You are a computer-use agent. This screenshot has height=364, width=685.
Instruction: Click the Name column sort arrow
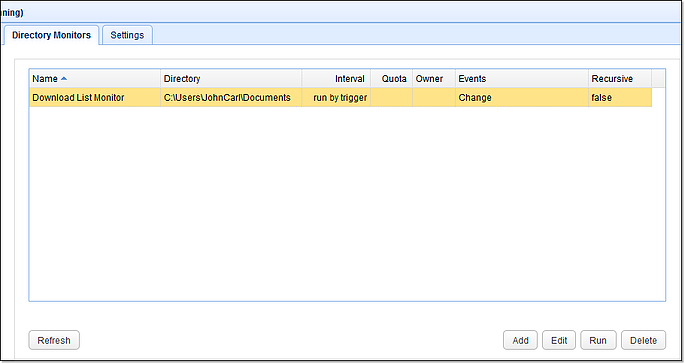click(x=64, y=79)
